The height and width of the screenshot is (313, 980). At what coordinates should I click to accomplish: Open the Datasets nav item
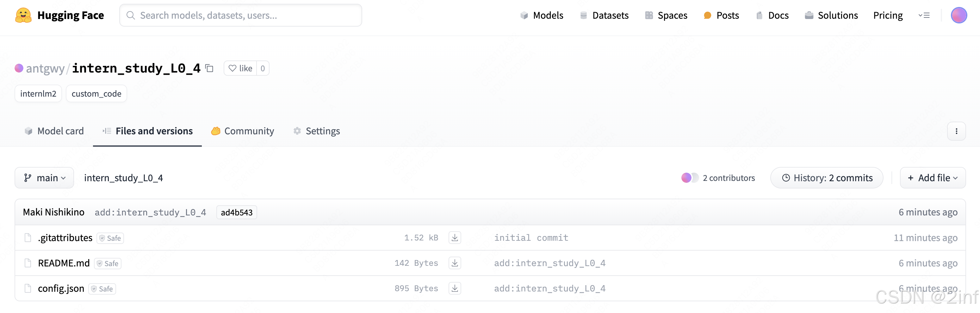tap(604, 15)
